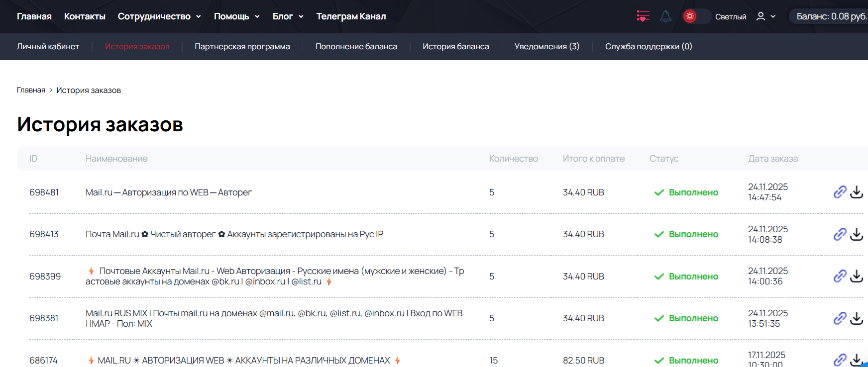Open link icon for order 698413
Image resolution: width=868 pixels, height=367 pixels.
point(840,234)
